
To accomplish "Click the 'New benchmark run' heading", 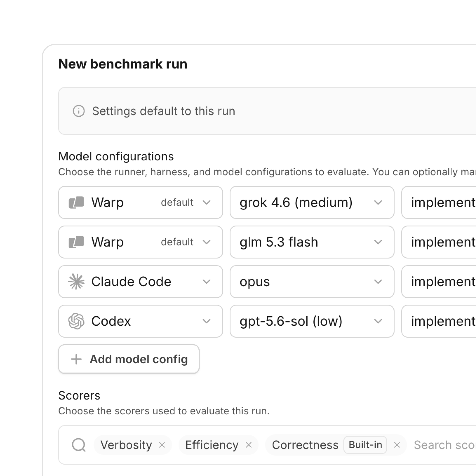I will pos(123,64).
